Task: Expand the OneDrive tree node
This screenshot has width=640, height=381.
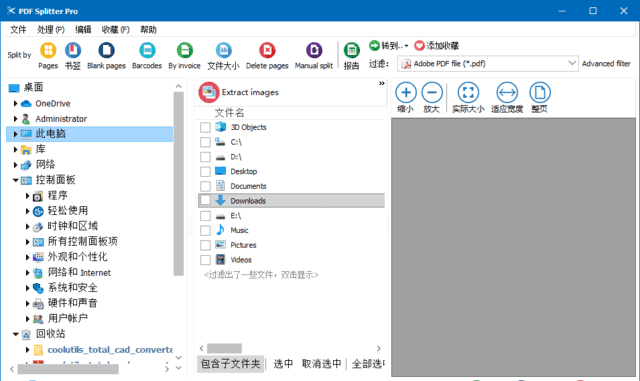Action: (x=15, y=104)
